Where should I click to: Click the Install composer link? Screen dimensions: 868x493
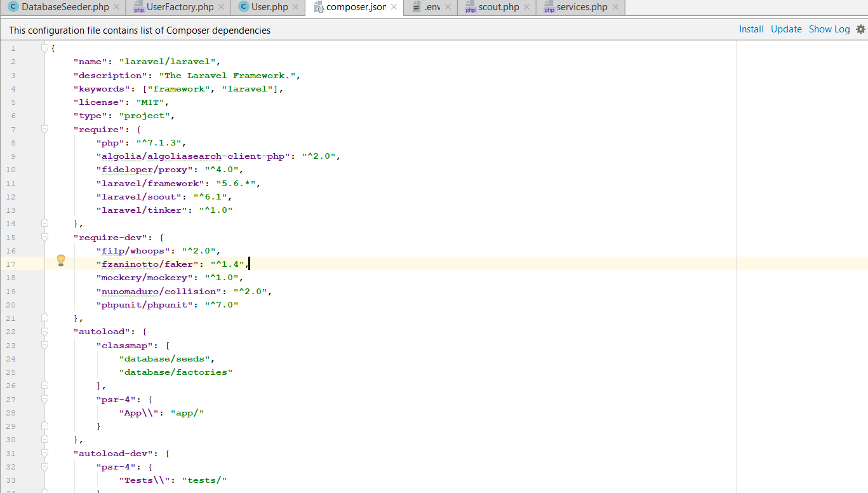pyautogui.click(x=751, y=29)
